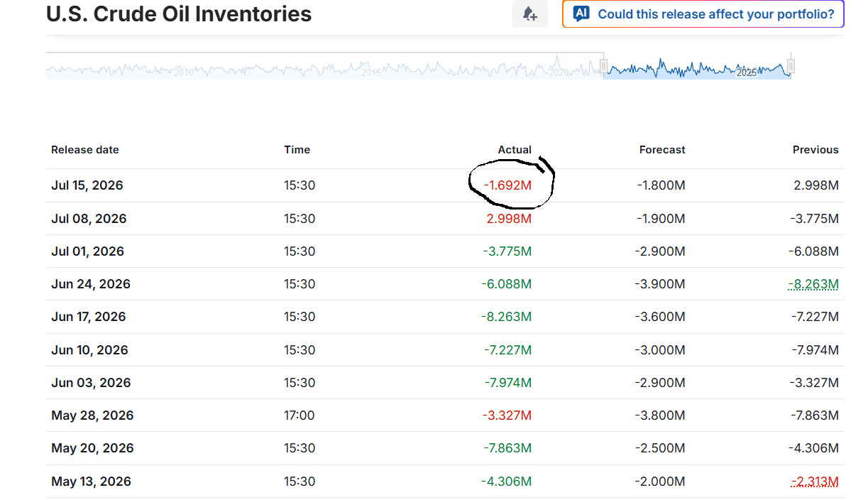Image resolution: width=868 pixels, height=500 pixels.
Task: Click the actual value -1.692M
Action: click(x=507, y=185)
